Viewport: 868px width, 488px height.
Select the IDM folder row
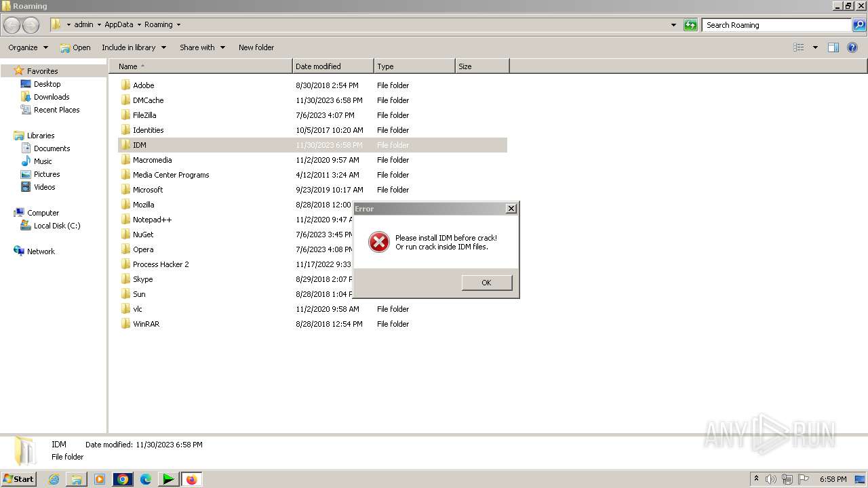(313, 145)
